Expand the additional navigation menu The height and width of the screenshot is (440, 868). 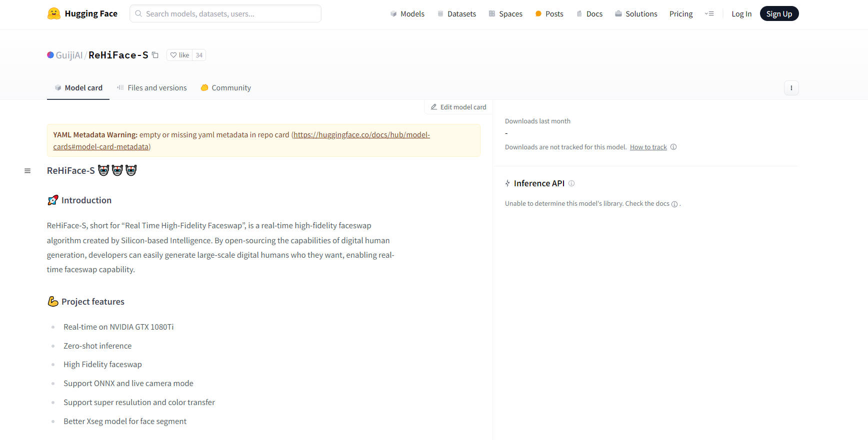[709, 14]
